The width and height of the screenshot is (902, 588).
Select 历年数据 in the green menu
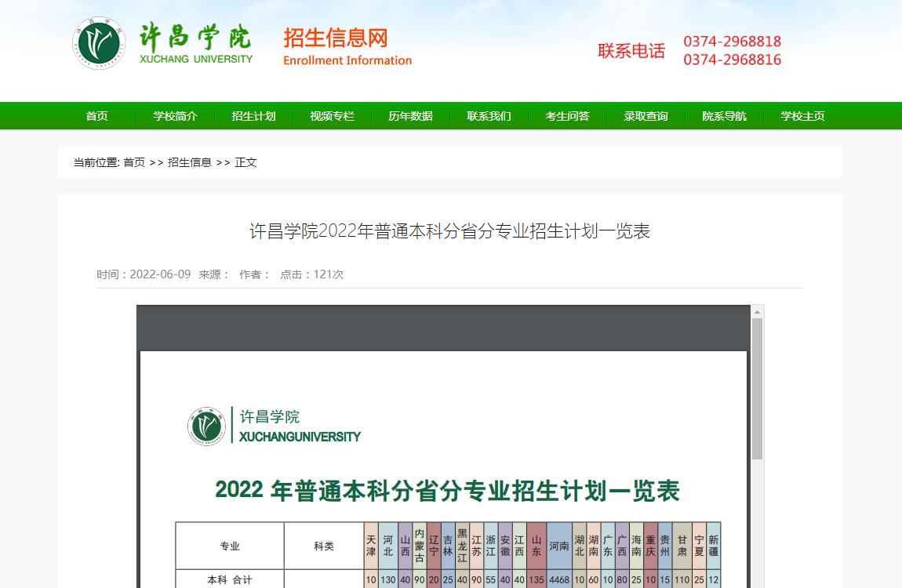(410, 116)
